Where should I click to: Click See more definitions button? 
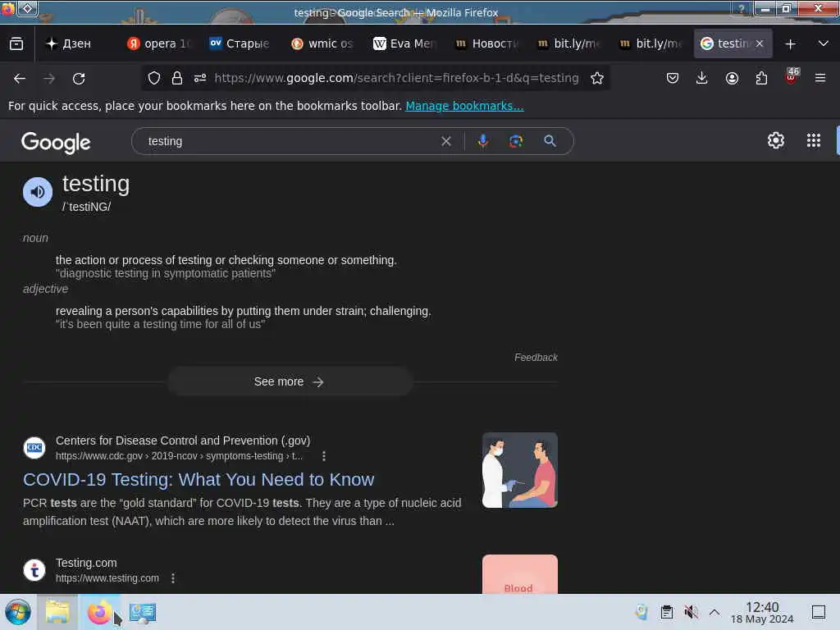[x=290, y=381]
